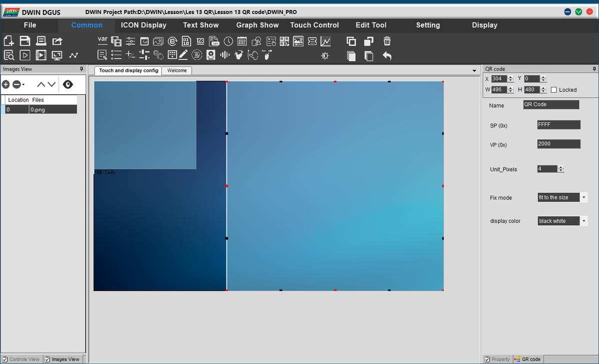Open the Graph Show menu
This screenshot has height=364, width=599.
pos(258,25)
